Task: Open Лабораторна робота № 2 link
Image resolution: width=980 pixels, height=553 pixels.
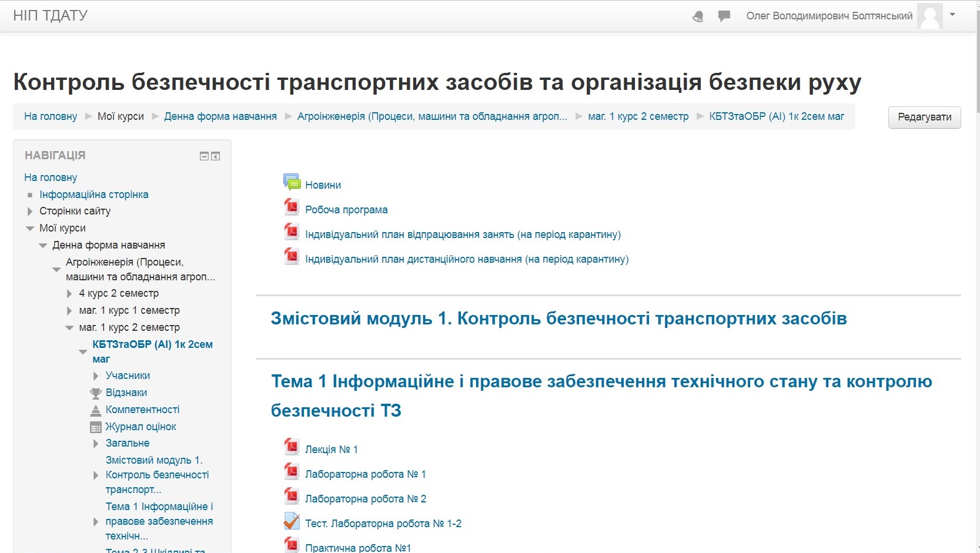Action: [x=365, y=499]
